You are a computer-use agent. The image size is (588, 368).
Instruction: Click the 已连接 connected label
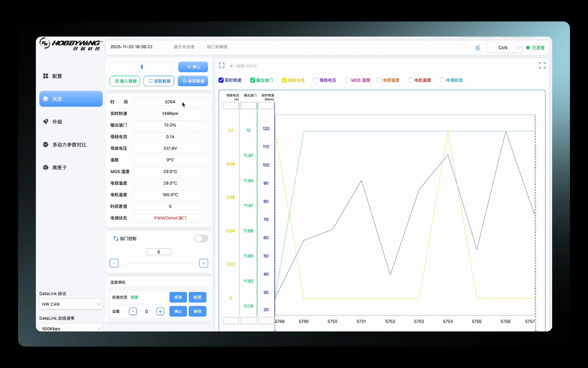click(x=538, y=48)
